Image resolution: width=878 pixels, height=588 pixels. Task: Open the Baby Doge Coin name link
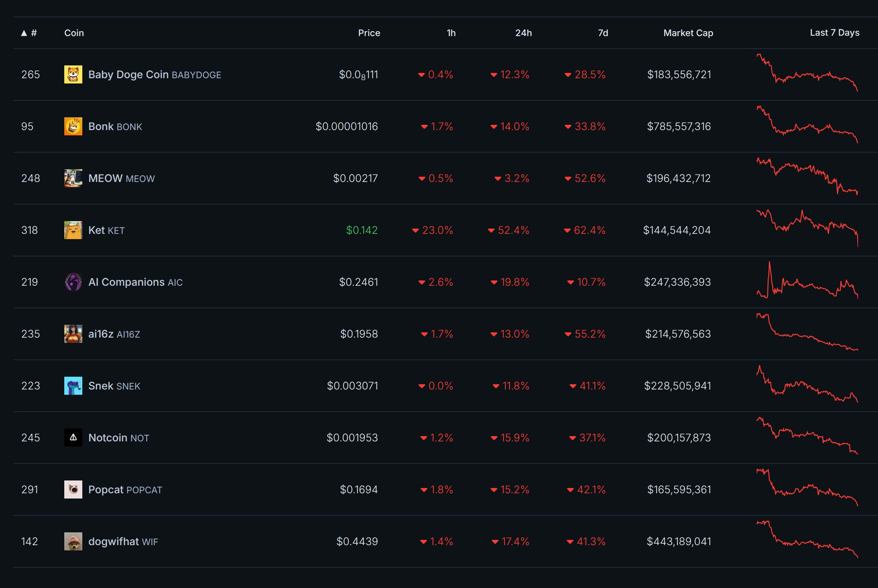point(128,74)
